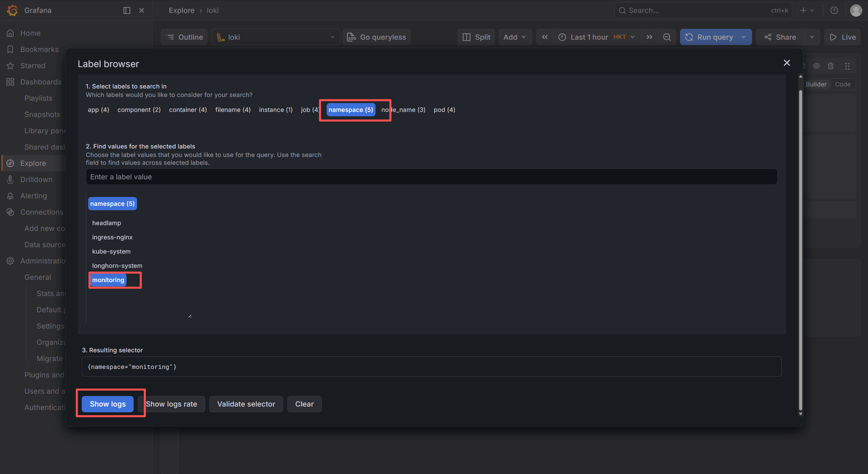The width and height of the screenshot is (868, 474).
Task: Toggle query visibility eye icon
Action: [816, 66]
